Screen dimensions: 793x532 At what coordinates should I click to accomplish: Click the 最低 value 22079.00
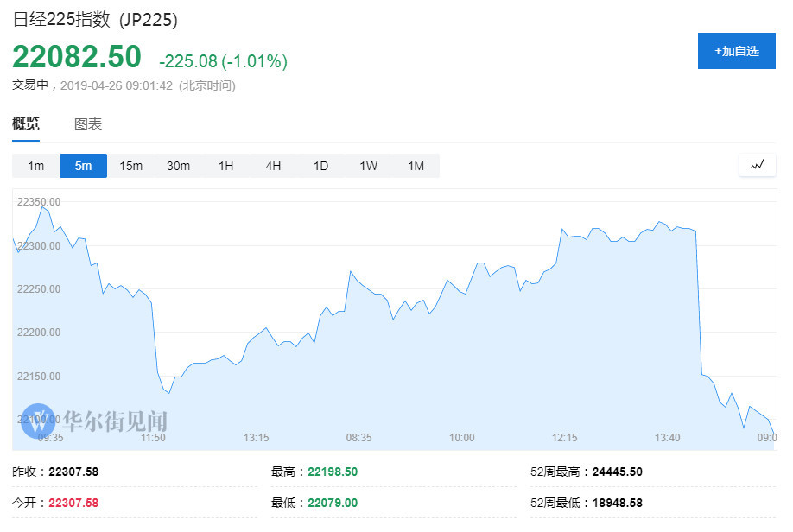point(333,503)
